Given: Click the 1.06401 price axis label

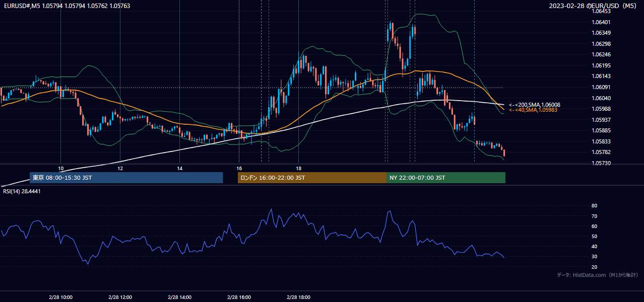Looking at the screenshot, I should (601, 22).
